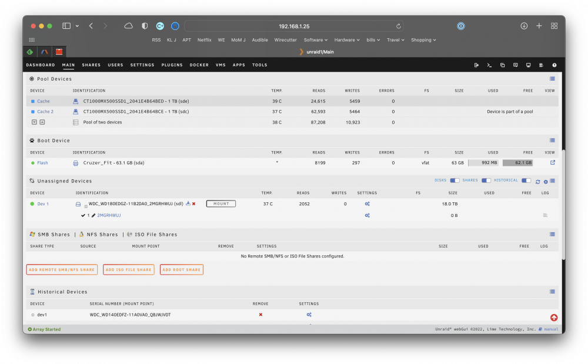Click the file manager copy icon in header
The height and width of the screenshot is (364, 588).
[503, 65]
